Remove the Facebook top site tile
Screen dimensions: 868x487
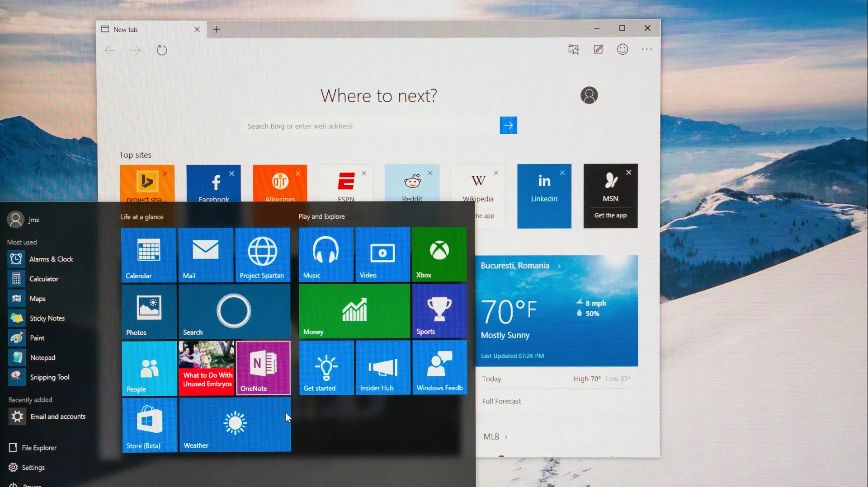[x=231, y=173]
